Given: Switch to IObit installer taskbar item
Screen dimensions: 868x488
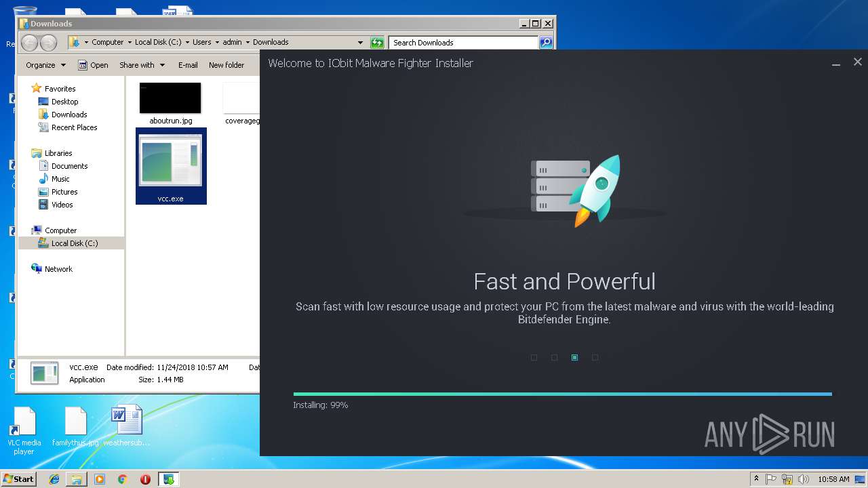Looking at the screenshot, I should [x=168, y=479].
